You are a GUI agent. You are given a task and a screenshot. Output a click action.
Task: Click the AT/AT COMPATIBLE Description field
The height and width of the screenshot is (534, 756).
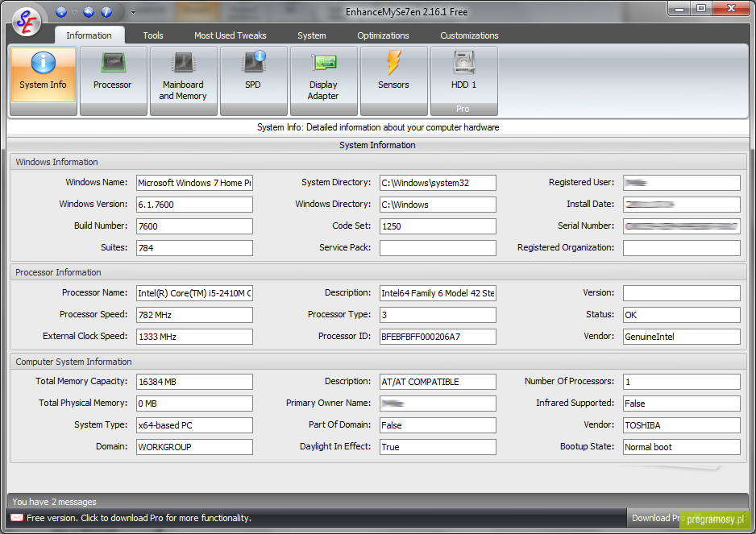(438, 382)
